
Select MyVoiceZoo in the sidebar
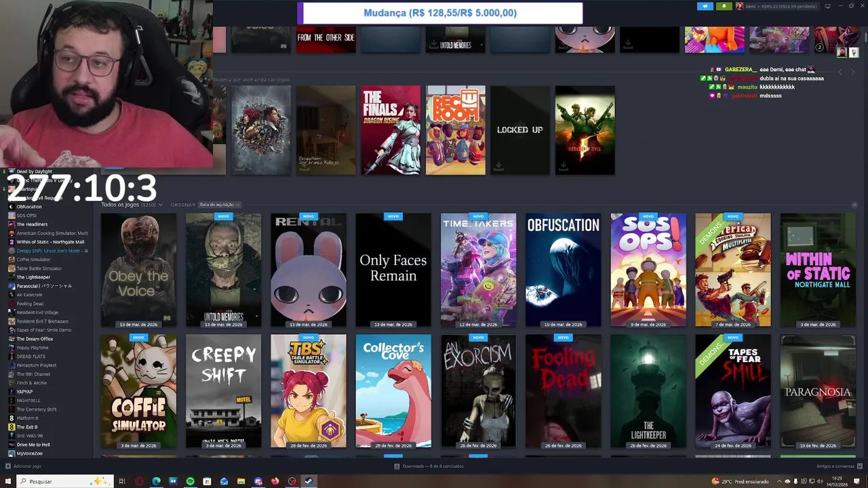29,453
